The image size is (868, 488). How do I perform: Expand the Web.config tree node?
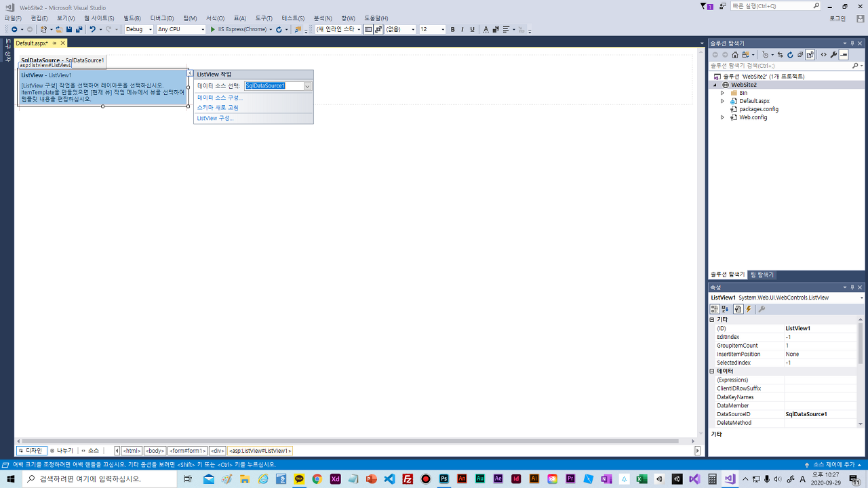(x=723, y=117)
